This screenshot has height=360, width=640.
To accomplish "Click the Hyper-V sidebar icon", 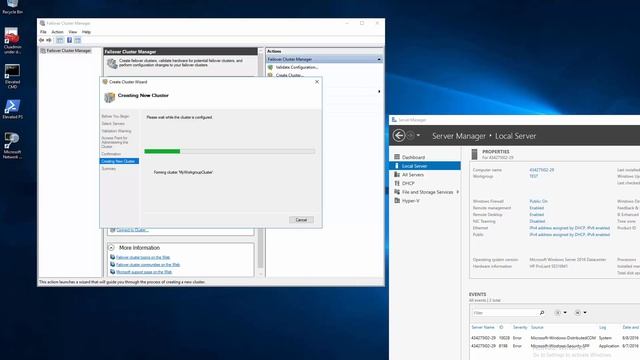I will pyautogui.click(x=397, y=200).
